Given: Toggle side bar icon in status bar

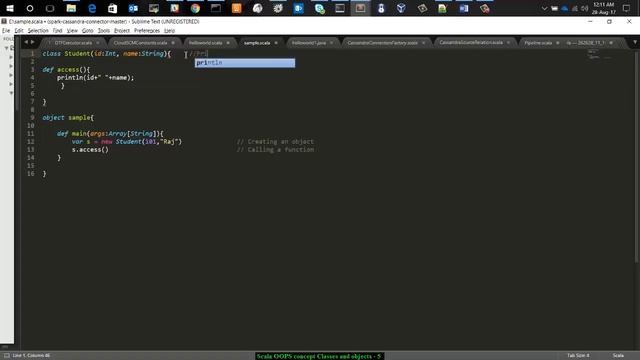Looking at the screenshot, I should [7, 356].
